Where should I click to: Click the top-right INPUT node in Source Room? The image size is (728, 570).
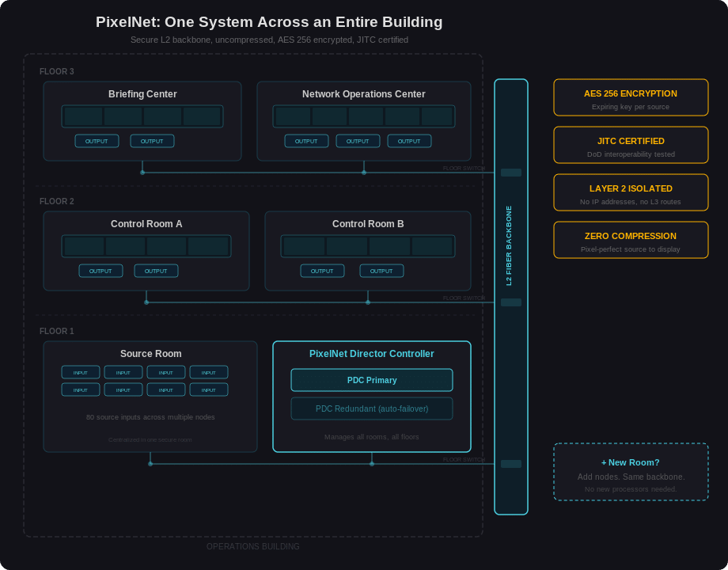208,372
